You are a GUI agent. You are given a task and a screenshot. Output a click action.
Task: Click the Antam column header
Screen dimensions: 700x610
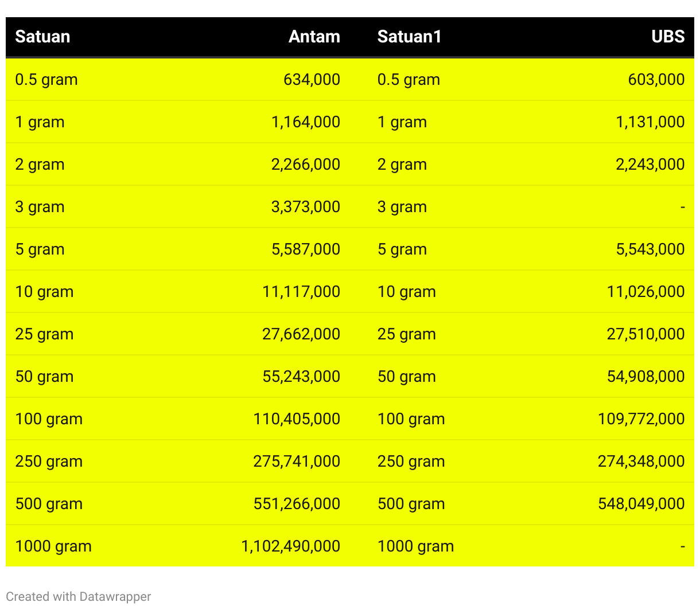coord(314,37)
